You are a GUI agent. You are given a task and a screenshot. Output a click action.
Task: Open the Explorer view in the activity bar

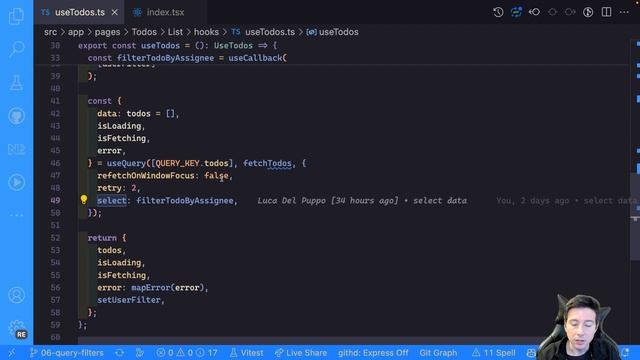16,16
